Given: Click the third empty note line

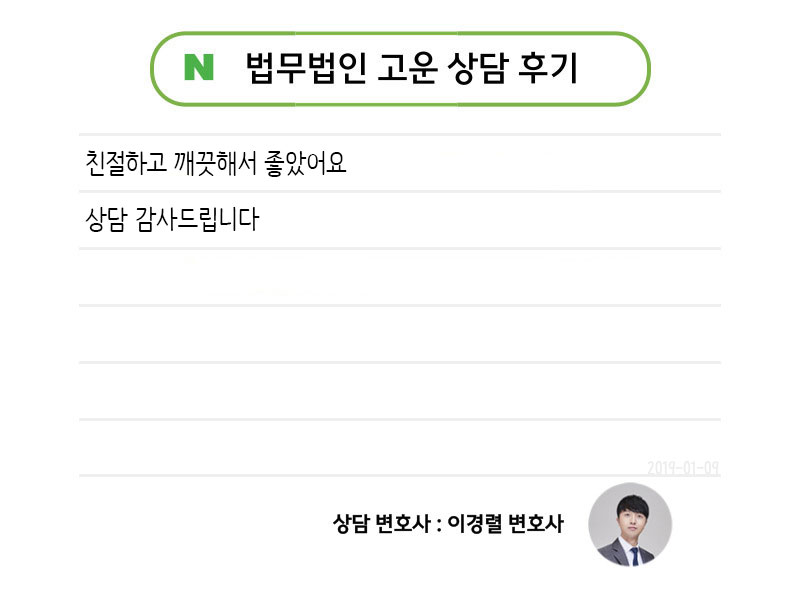Looking at the screenshot, I should (x=400, y=391).
